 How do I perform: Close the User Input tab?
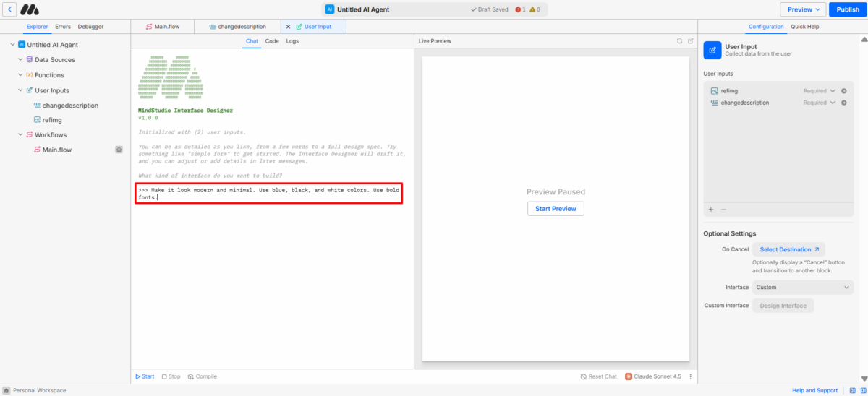(x=288, y=27)
